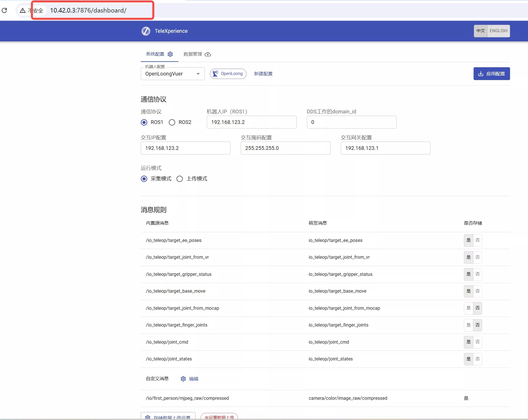528x420 pixels.
Task: Click the cloud upload icon beside 数据管理
Action: click(208, 54)
